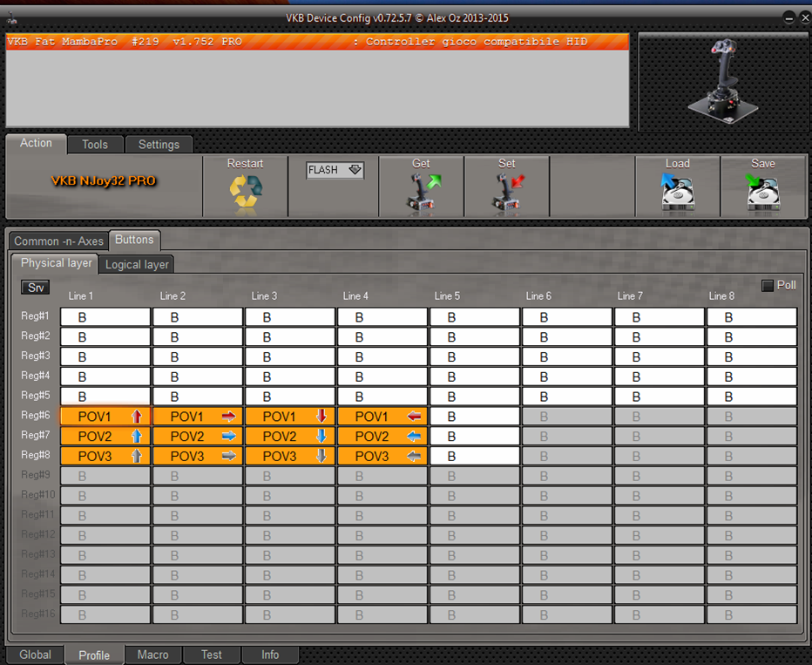
Task: Select POV2 up arrow cell in Reg#7
Action: (105, 436)
